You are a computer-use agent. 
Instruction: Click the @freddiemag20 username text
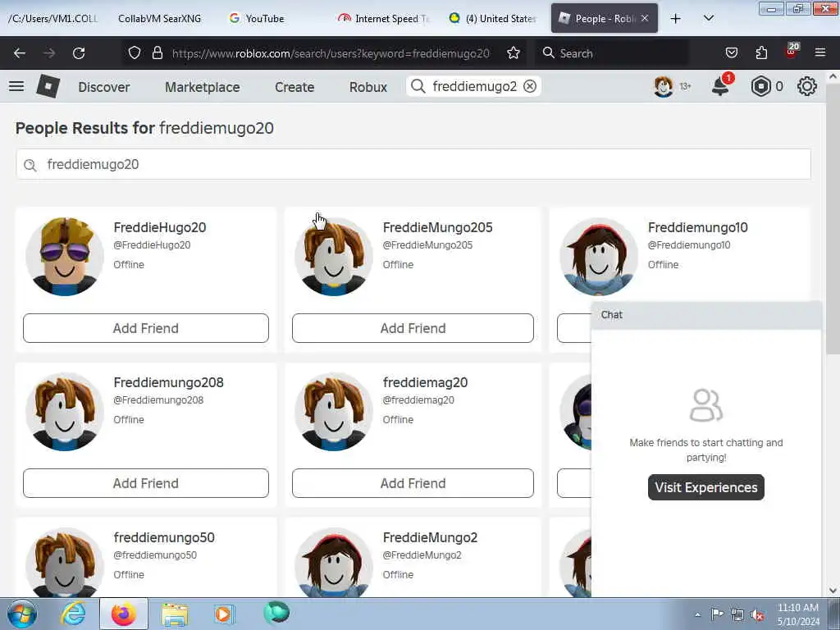(x=418, y=399)
